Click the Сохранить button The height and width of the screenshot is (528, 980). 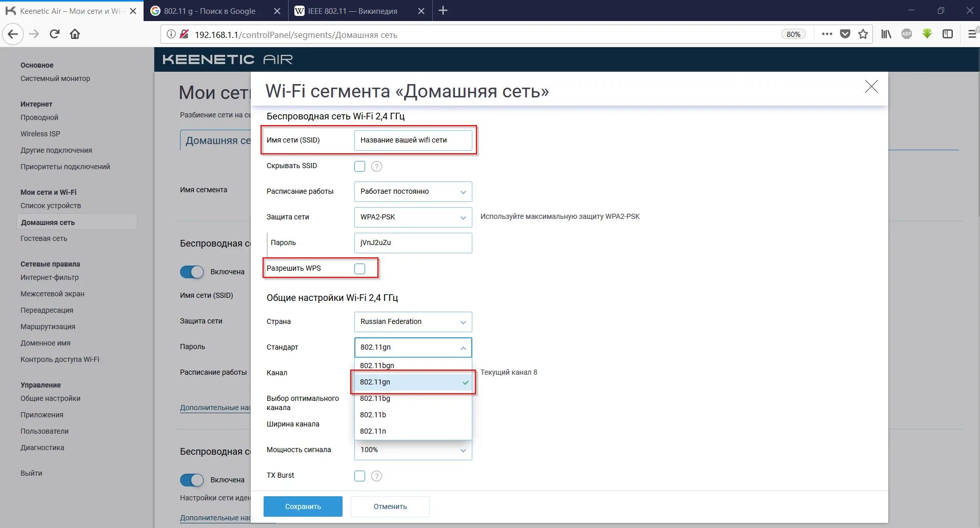pyautogui.click(x=303, y=506)
